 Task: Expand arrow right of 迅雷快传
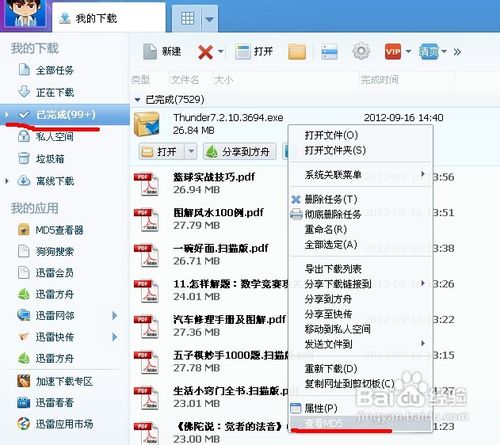pos(115,337)
